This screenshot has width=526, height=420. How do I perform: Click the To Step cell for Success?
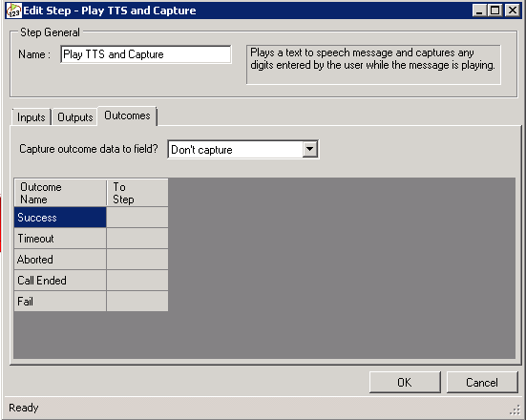tap(137, 218)
